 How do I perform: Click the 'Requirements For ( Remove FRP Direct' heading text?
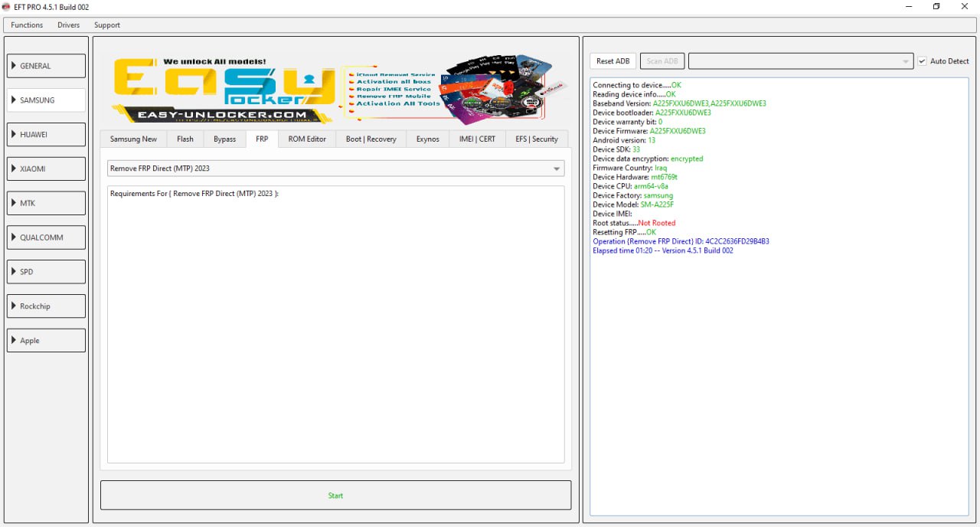(x=194, y=194)
